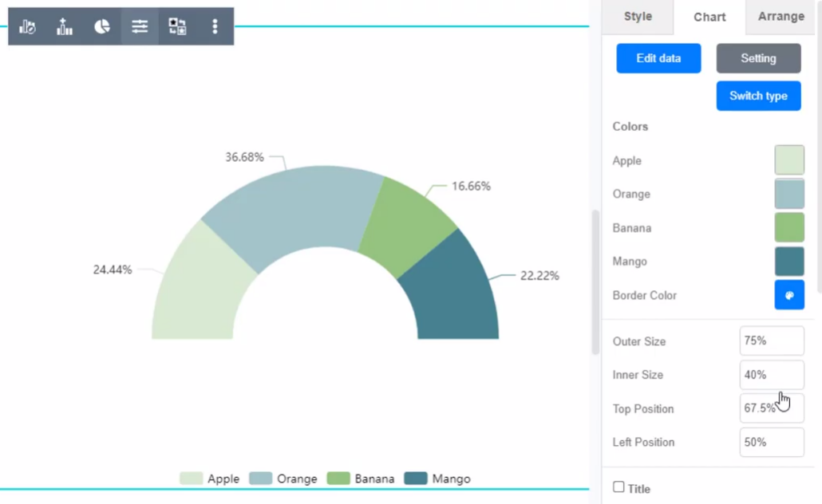Click the pie chart type icon
Viewport: 822px width, 504px height.
pos(102,27)
